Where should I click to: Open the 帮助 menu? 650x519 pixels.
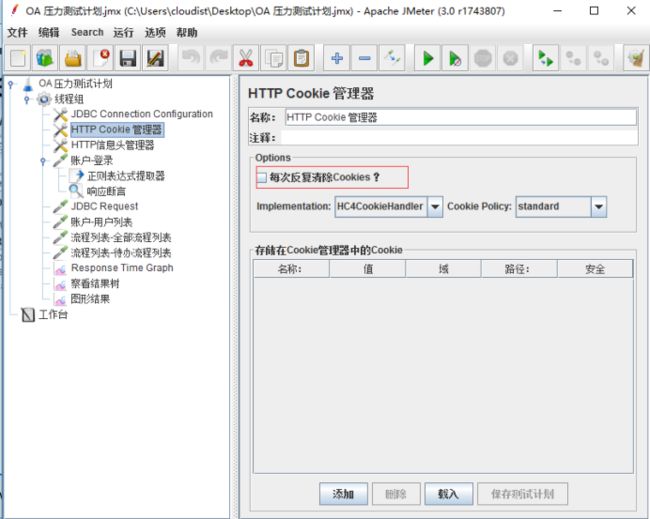[187, 32]
